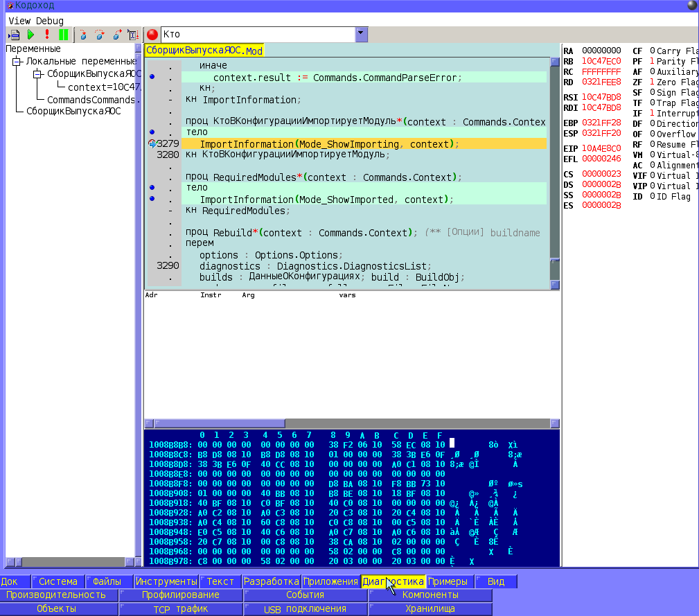
Task: Click the green Pause bars icon
Action: (x=64, y=35)
